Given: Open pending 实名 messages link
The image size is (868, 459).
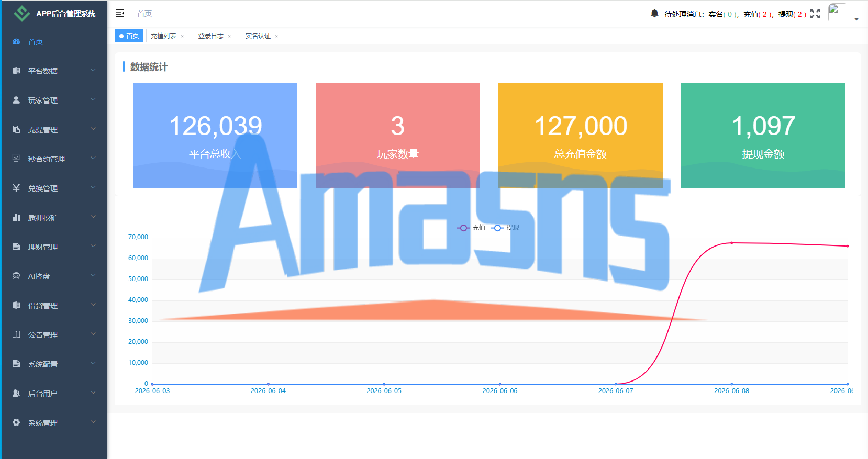Looking at the screenshot, I should (x=723, y=14).
